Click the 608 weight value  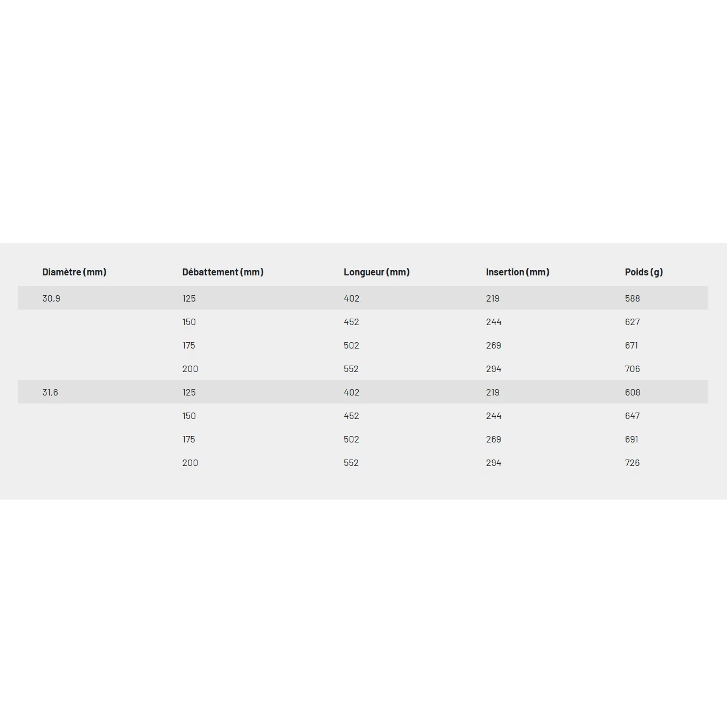[x=633, y=392]
